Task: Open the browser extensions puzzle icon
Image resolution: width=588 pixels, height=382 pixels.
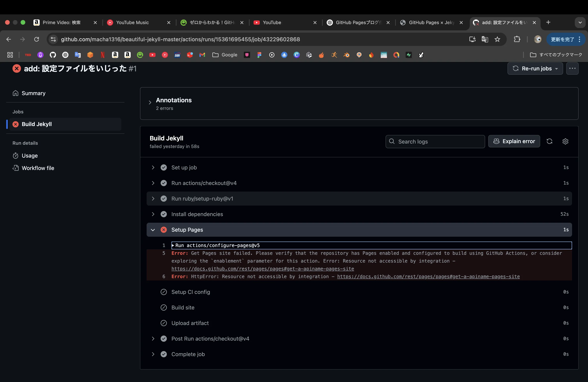Action: (x=517, y=39)
